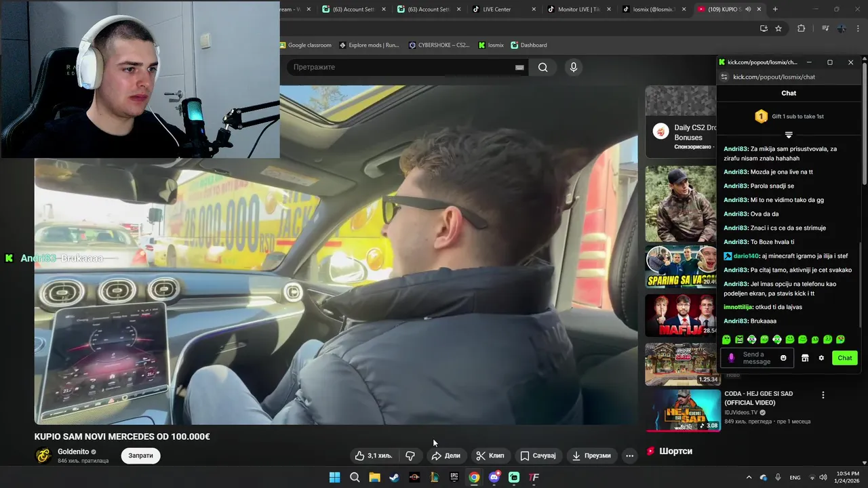Click the purple microphone icon in chat box
The width and height of the screenshot is (868, 488).
click(x=731, y=358)
